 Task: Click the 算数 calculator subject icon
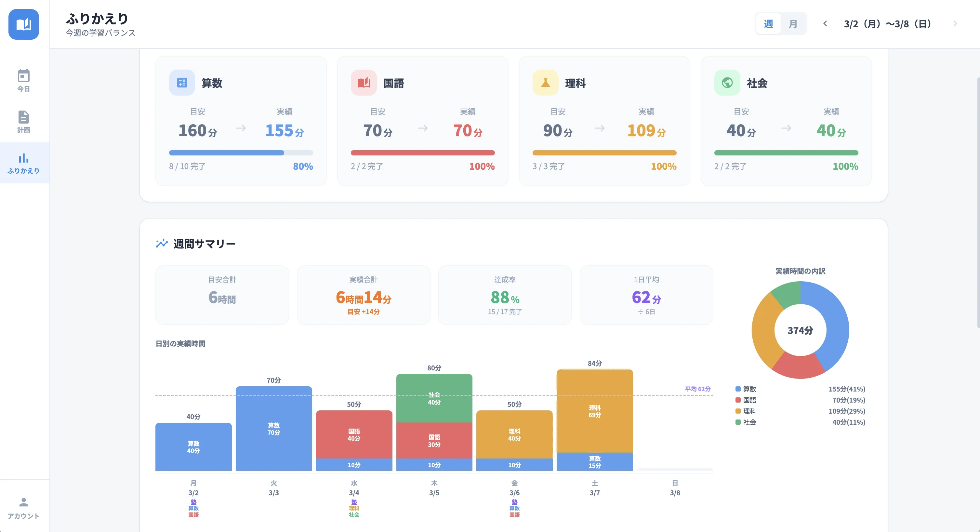pos(182,83)
